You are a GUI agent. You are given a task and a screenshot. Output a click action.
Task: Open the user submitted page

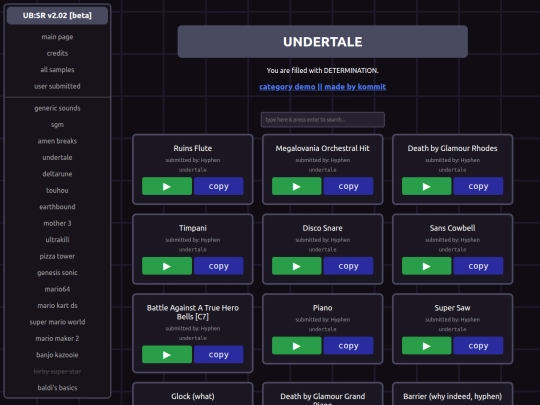click(57, 86)
